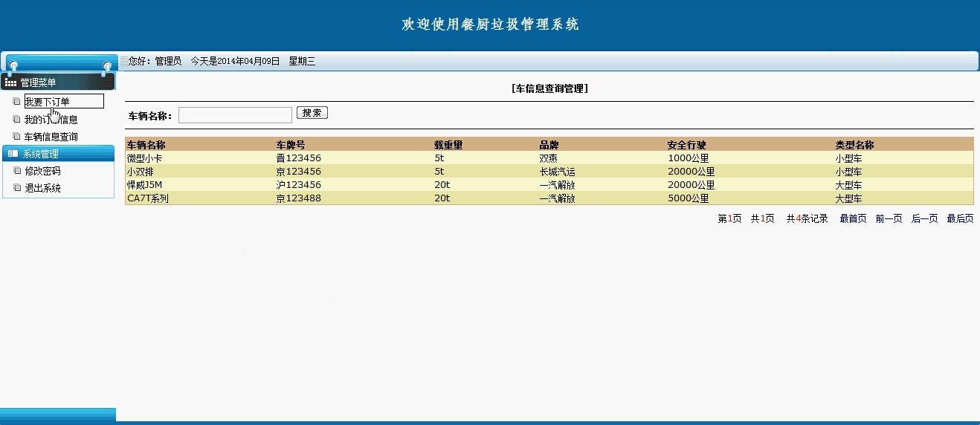Go to 最后页 pagination link
This screenshot has height=425, width=980.
960,218
